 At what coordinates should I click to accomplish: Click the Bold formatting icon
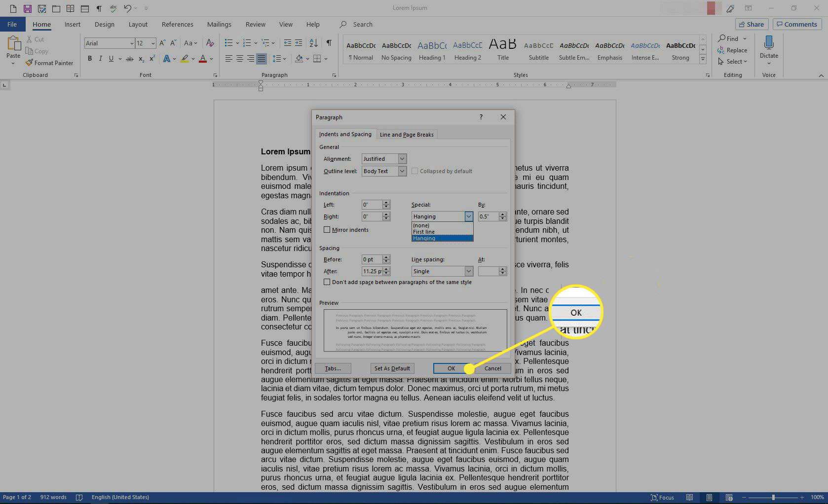90,59
